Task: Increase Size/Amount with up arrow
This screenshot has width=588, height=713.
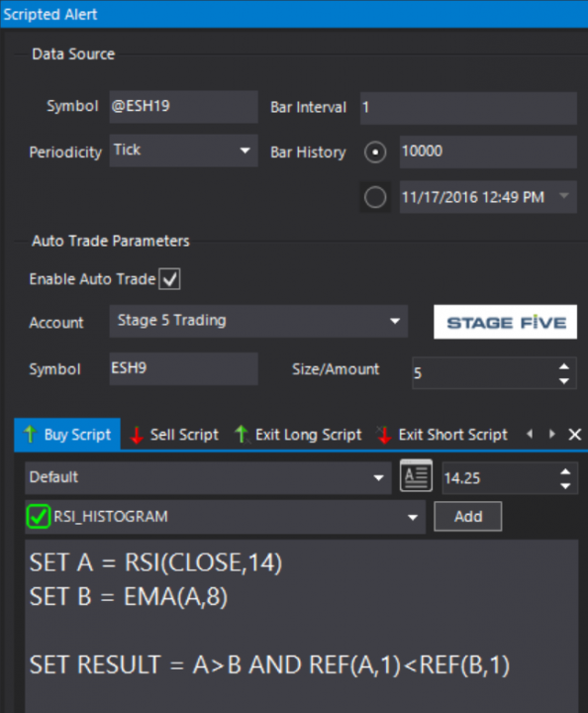Action: click(564, 366)
